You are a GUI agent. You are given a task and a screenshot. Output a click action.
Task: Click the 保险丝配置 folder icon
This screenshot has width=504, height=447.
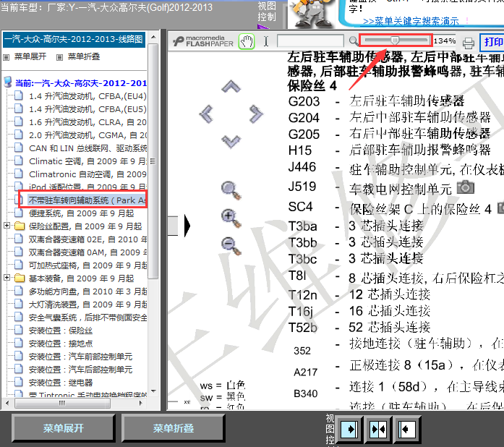pyautogui.click(x=20, y=226)
